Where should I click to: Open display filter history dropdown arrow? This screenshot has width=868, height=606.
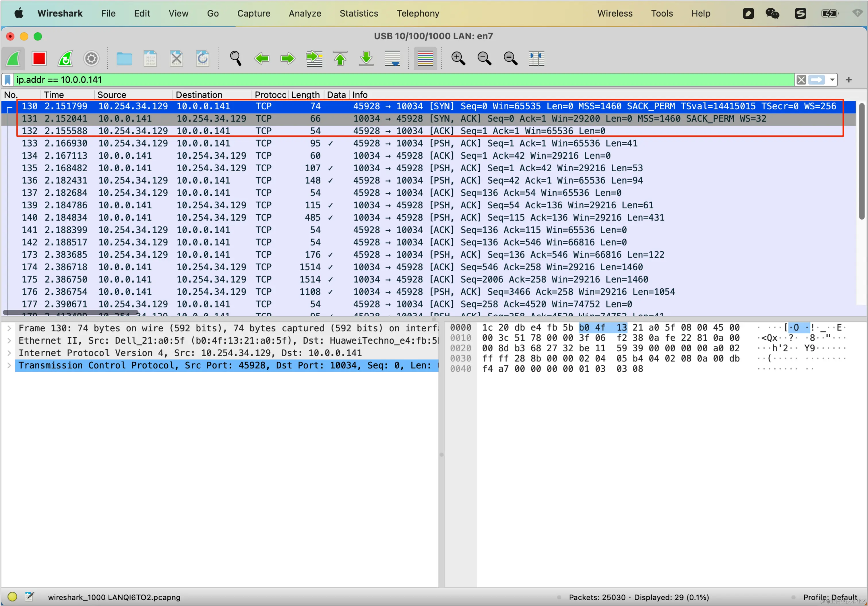[x=832, y=80]
